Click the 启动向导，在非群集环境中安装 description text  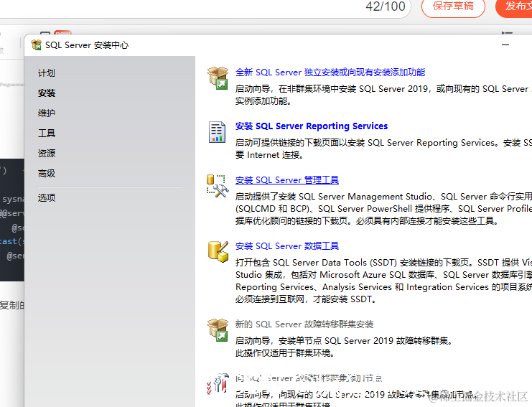coord(383,95)
